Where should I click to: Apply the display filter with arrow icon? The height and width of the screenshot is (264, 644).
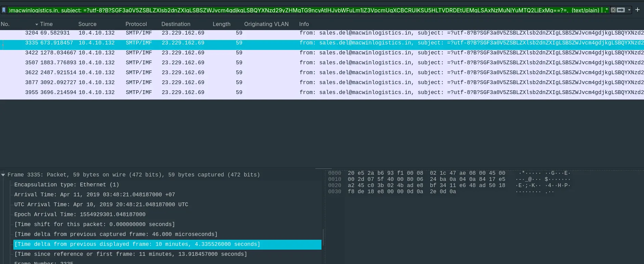pyautogui.click(x=621, y=10)
